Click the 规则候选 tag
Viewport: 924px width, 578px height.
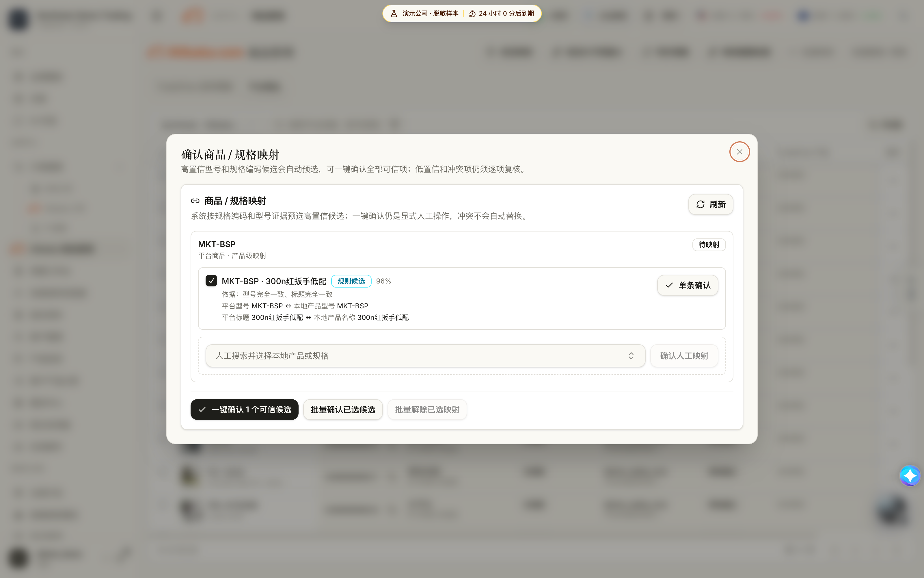pos(351,281)
